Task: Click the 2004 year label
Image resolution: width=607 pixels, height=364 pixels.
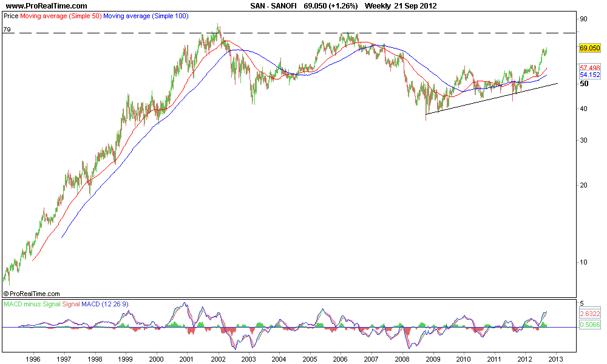Action: [279, 359]
